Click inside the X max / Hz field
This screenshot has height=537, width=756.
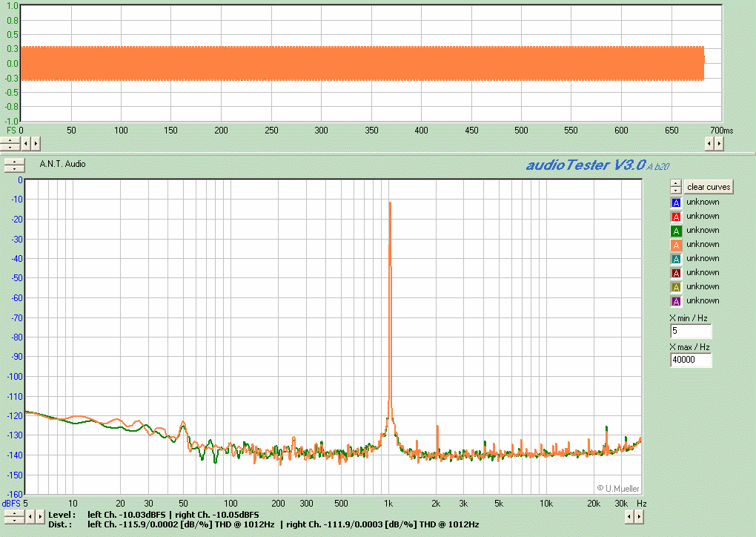(691, 360)
